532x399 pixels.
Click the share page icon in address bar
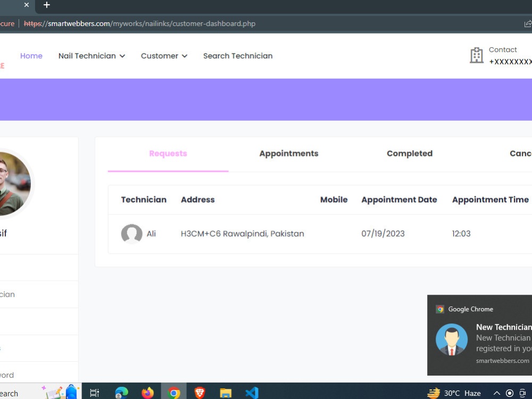pos(528,24)
